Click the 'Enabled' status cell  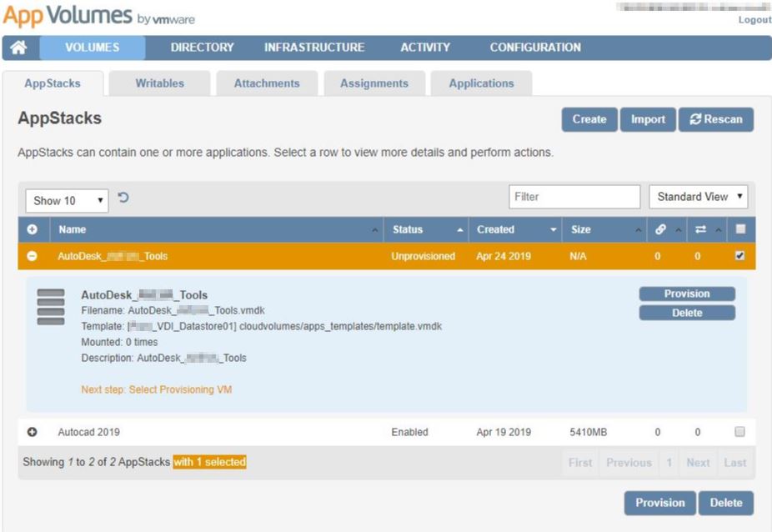(409, 432)
